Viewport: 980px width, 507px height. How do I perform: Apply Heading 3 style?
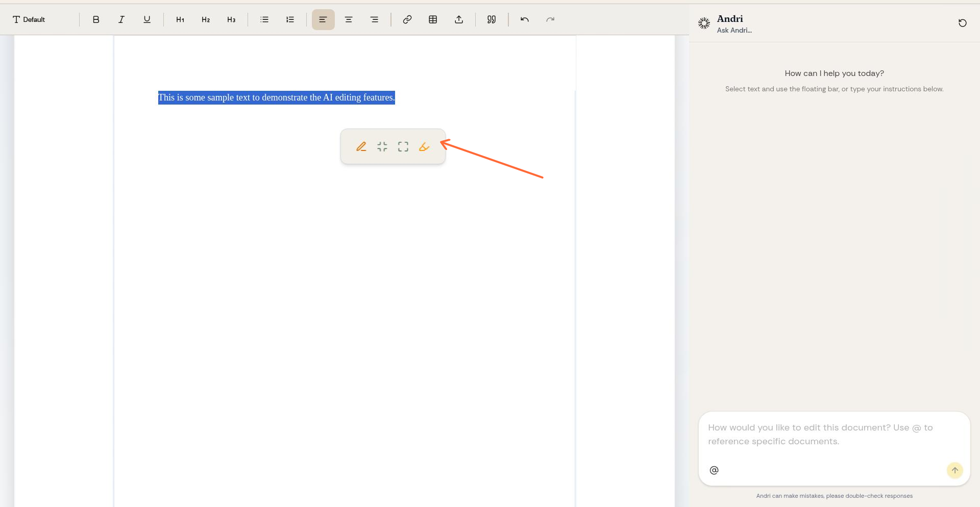click(231, 19)
